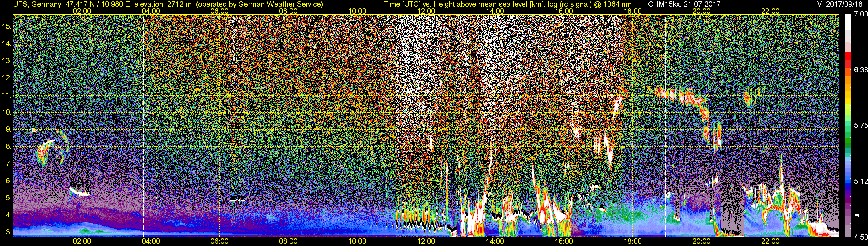Click the "16:00" label on the top time axis
Viewport: 868px width, 246px height.
click(564, 11)
